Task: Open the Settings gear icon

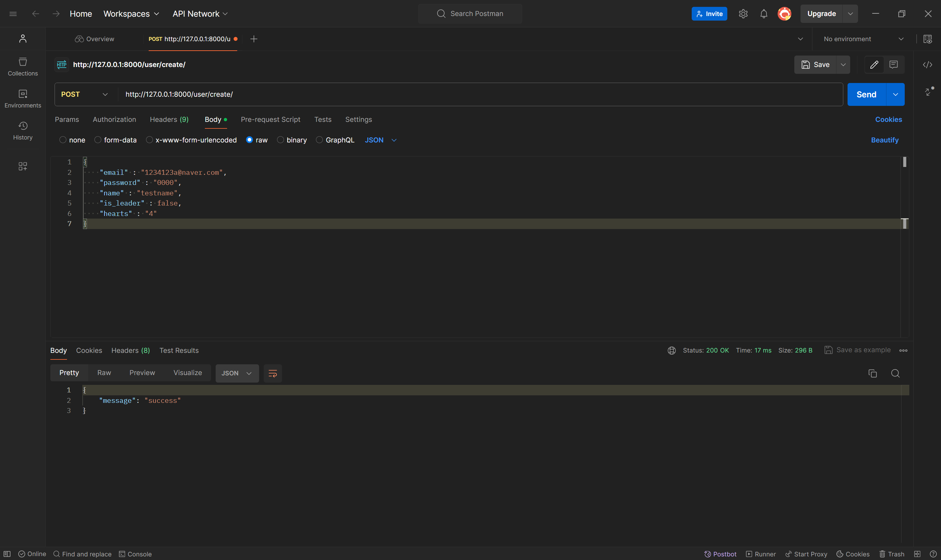Action: pyautogui.click(x=743, y=14)
